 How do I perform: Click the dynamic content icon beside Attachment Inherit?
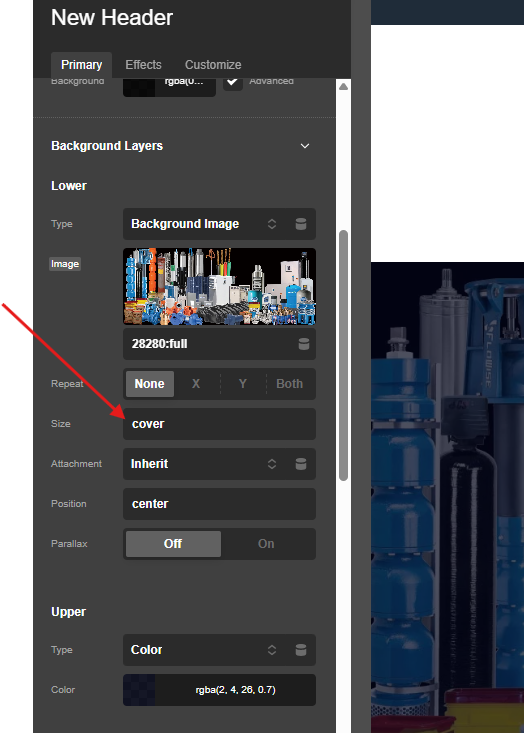pos(301,464)
